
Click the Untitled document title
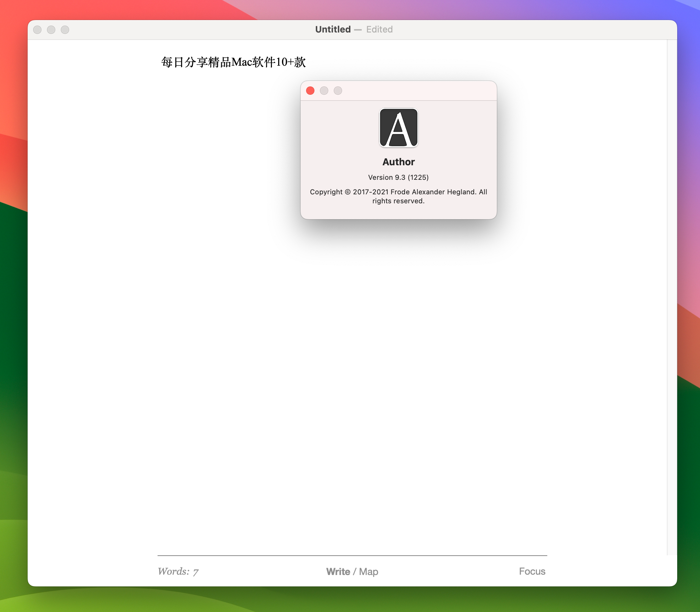(x=333, y=29)
